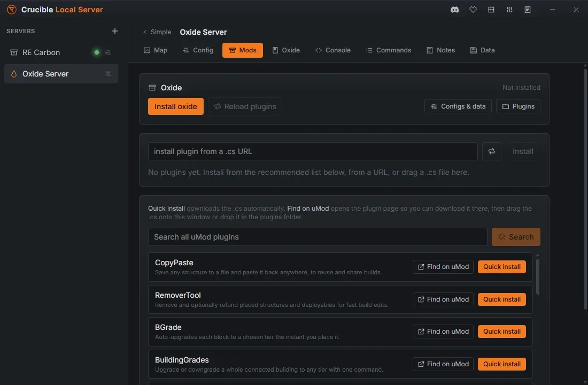Image resolution: width=588 pixels, height=385 pixels.
Task: Minimize the Crucible window
Action: [552, 10]
